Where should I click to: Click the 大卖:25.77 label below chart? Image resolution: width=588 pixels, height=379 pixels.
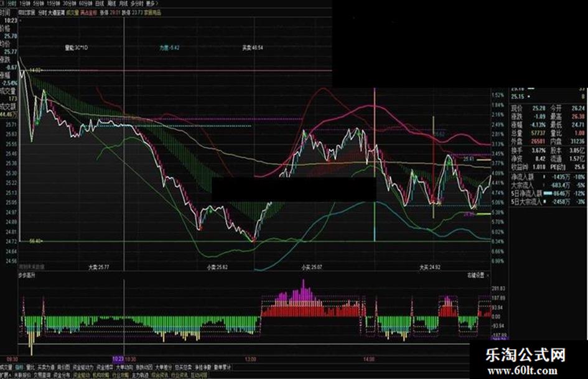[x=99, y=268]
